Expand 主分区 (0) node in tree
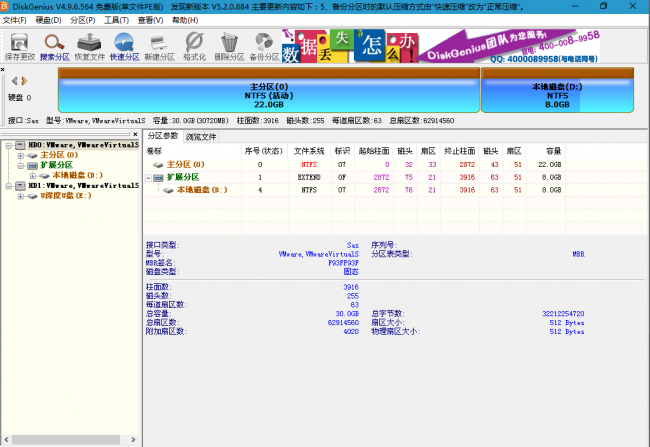 [21, 155]
